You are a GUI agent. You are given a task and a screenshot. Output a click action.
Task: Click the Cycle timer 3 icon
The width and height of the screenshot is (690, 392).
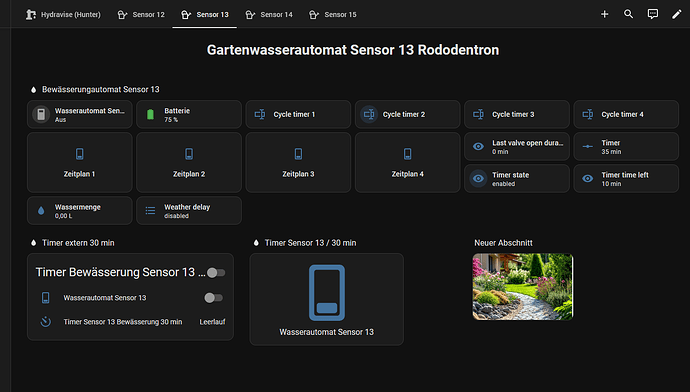click(478, 114)
